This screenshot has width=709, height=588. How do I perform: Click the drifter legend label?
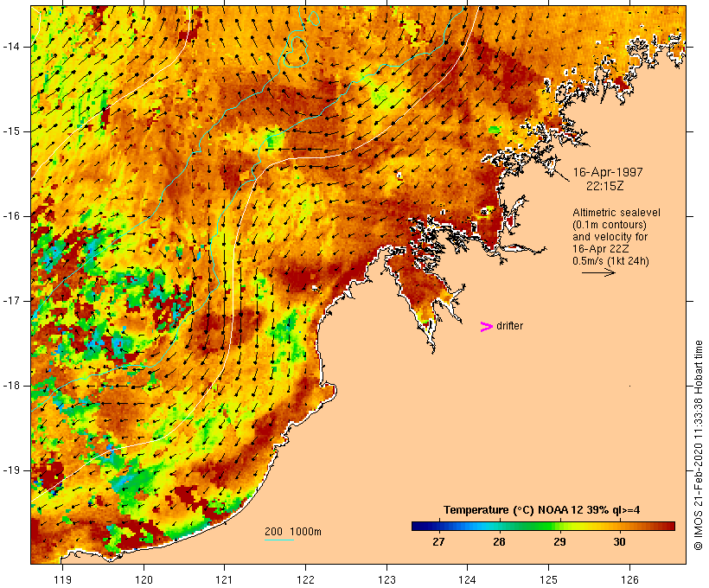point(509,326)
